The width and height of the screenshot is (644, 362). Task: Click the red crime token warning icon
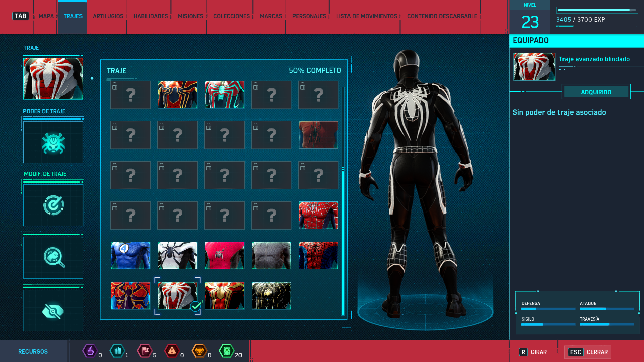(172, 351)
